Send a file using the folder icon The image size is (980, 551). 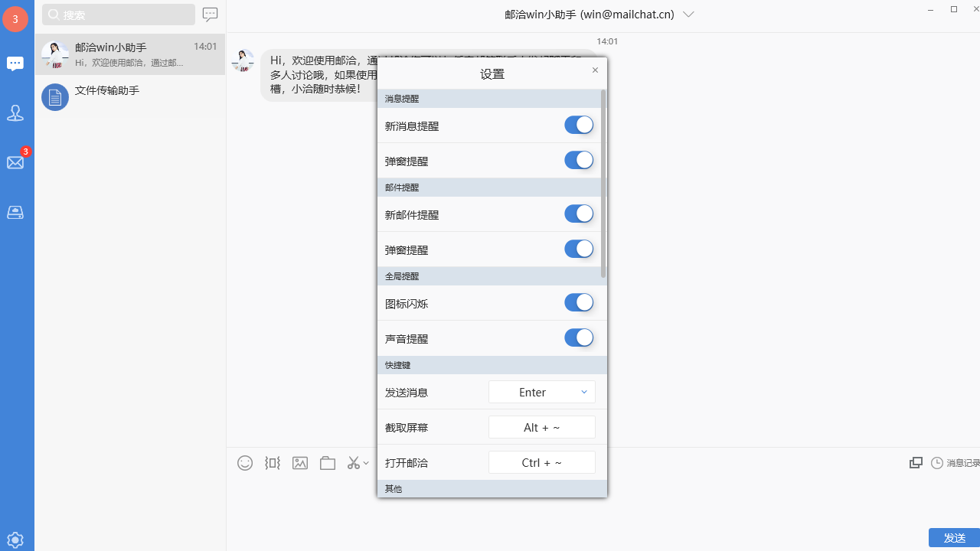327,462
